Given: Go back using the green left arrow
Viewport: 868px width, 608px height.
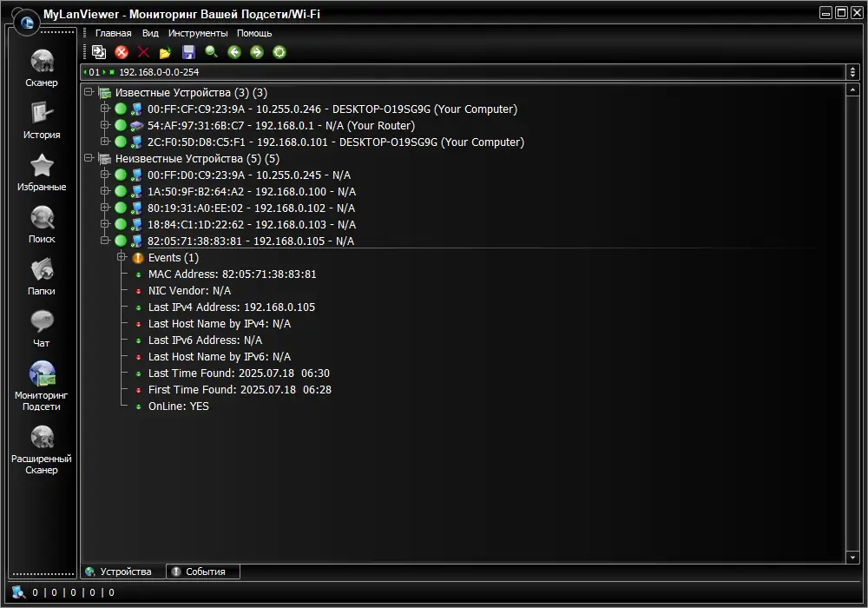Looking at the screenshot, I should pyautogui.click(x=233, y=52).
